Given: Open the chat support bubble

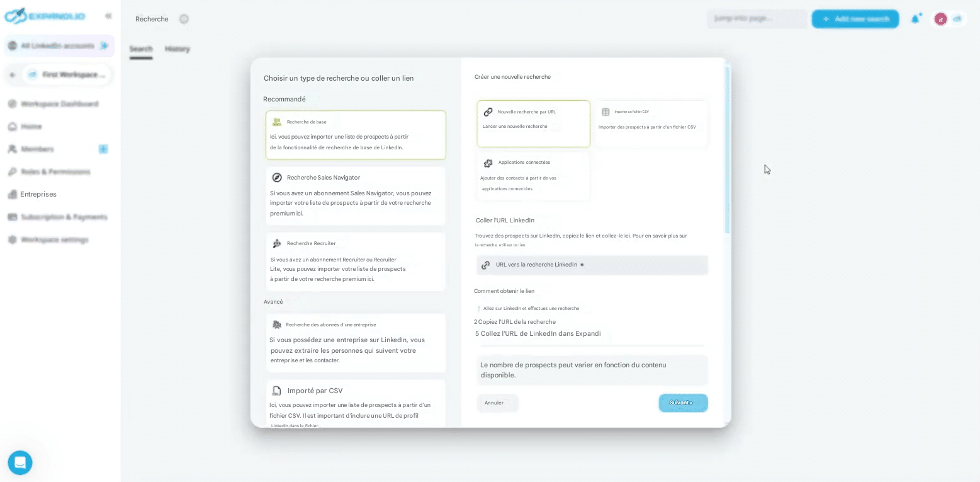Looking at the screenshot, I should coord(20,462).
